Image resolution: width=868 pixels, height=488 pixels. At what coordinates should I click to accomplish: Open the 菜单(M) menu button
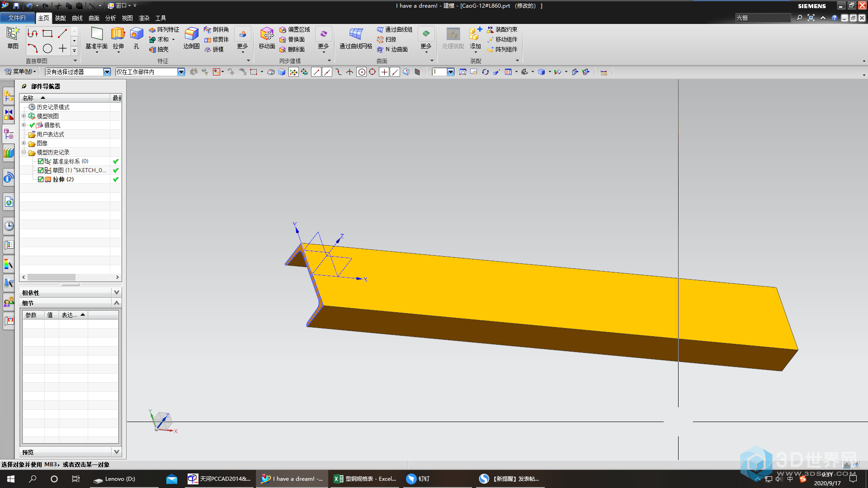20,72
